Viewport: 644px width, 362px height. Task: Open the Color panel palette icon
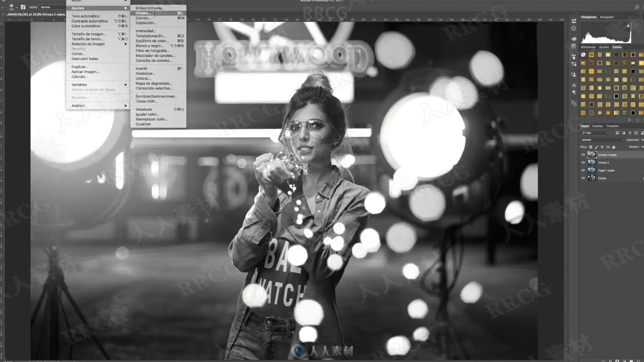574,39
